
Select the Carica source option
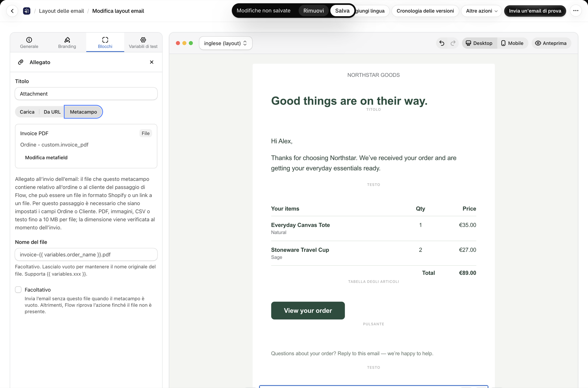(27, 112)
